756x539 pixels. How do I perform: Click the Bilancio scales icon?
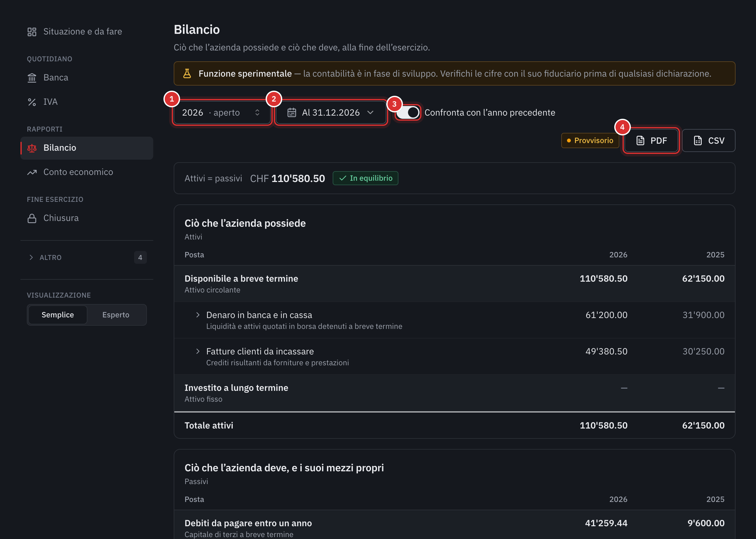coord(32,148)
